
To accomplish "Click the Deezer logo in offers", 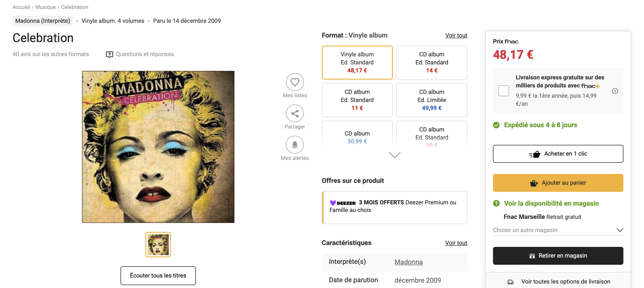I will click(x=343, y=203).
